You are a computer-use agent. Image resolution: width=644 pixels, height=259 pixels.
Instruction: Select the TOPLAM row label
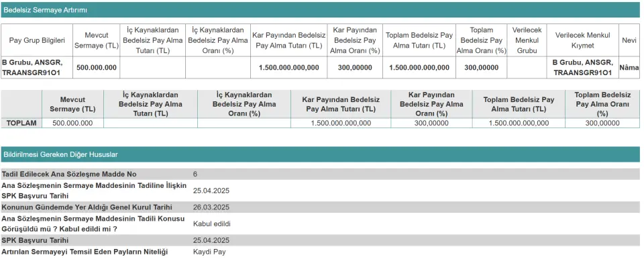(x=21, y=123)
